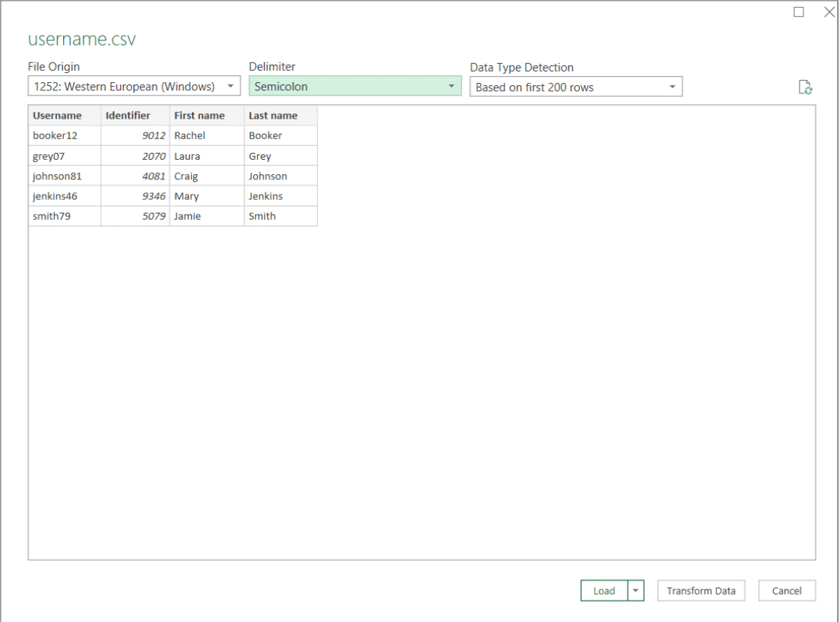Minimize the import dialog window
Screen dimensions: 840x622
799,12
